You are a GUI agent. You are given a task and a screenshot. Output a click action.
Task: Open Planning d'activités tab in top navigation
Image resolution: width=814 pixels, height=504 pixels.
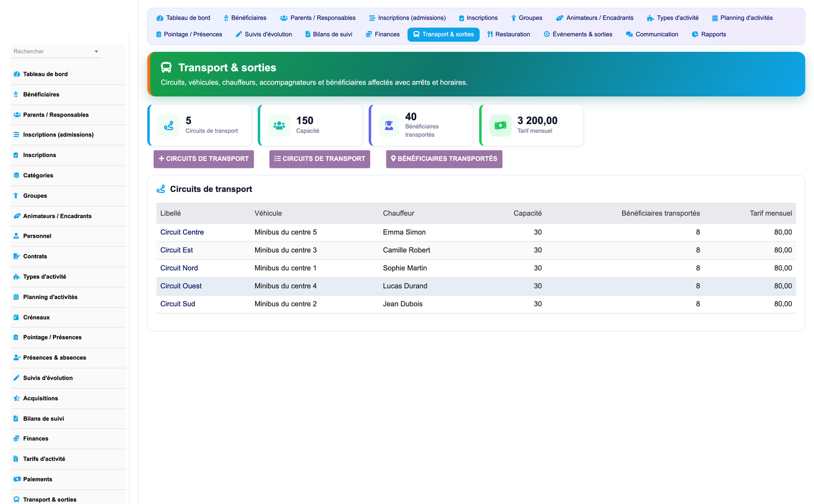[x=742, y=18]
